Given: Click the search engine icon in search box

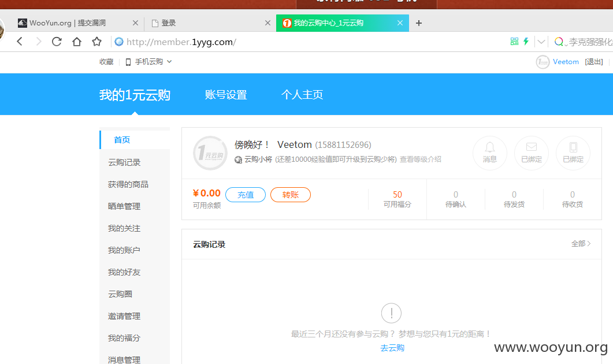Looking at the screenshot, I should [559, 42].
